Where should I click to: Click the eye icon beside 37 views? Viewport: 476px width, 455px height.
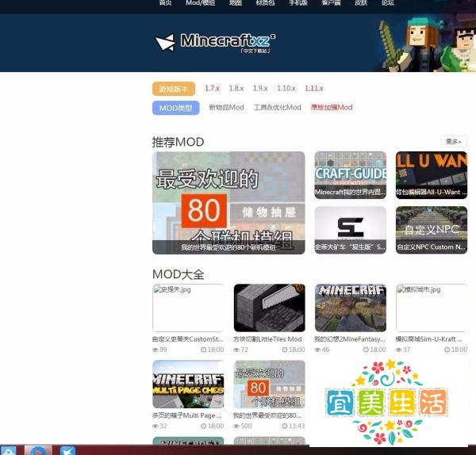[399, 350]
